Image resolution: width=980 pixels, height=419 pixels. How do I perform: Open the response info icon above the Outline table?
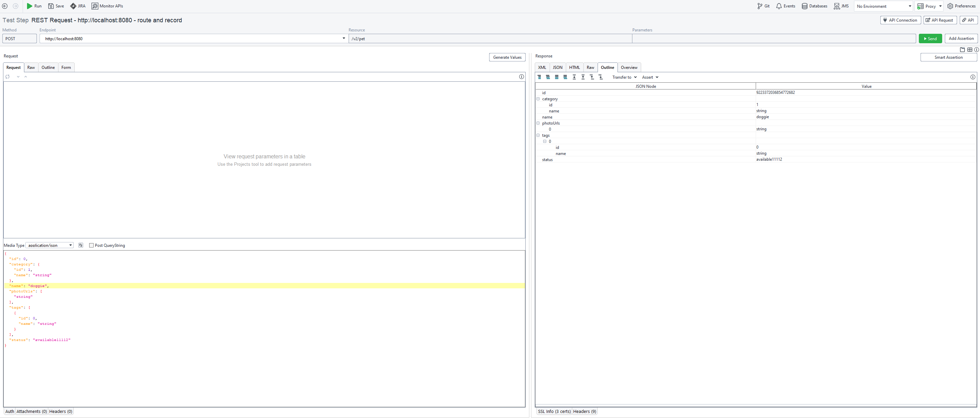[x=973, y=77]
